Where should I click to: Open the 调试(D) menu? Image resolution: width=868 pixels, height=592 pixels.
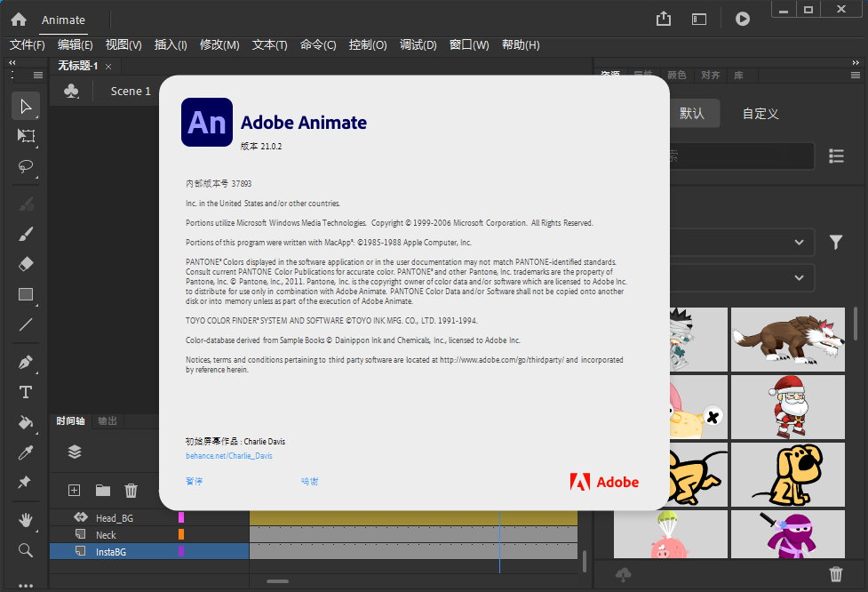point(418,44)
